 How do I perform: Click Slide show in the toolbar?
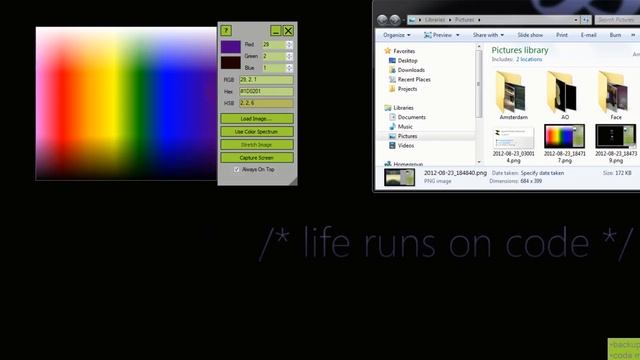[x=530, y=35]
